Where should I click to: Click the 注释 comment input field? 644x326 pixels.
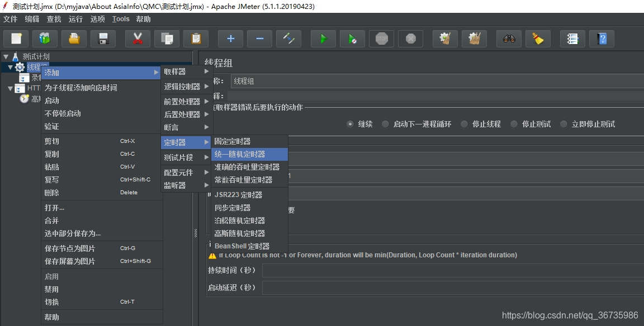435,97
